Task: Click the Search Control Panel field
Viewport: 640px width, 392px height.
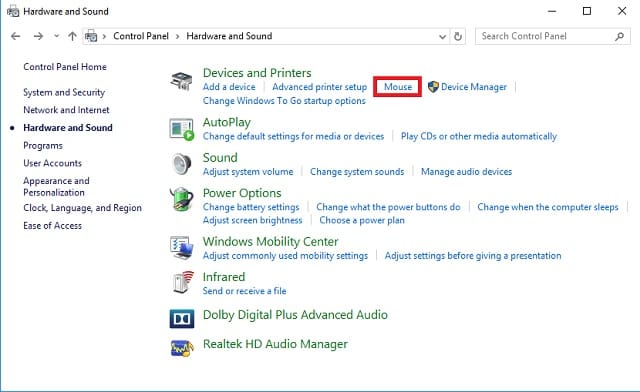Action: (x=553, y=36)
